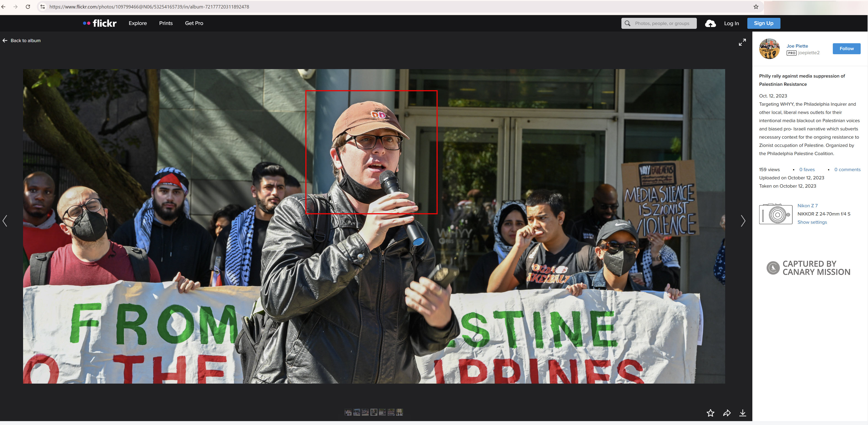Download the photo using the download icon

[743, 412]
